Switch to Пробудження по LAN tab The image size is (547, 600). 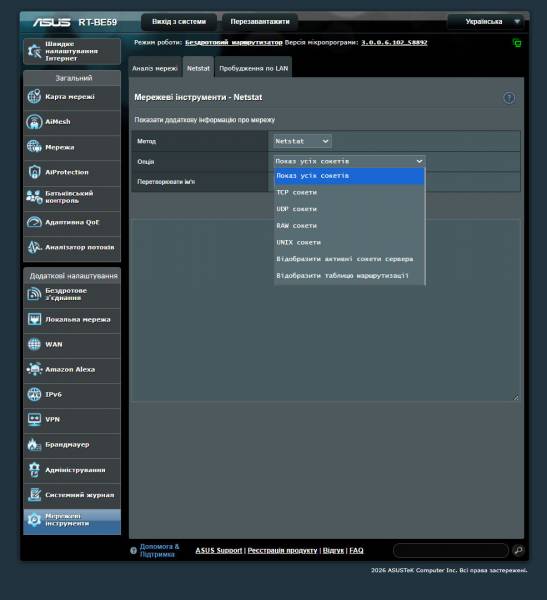coord(253,68)
